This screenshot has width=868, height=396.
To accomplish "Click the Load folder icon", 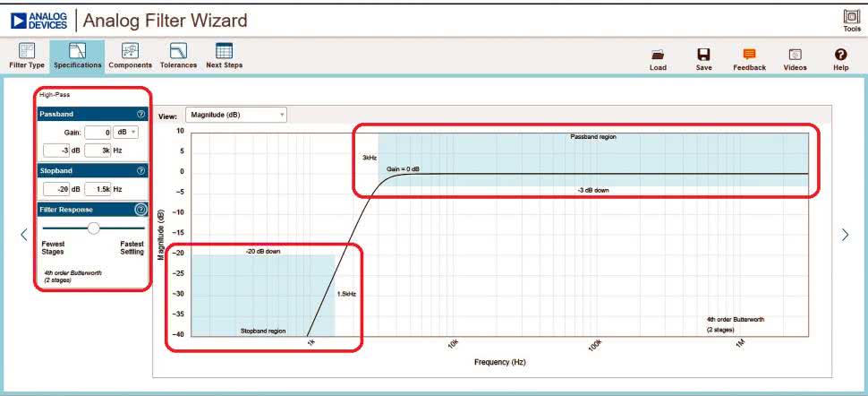I will (658, 55).
